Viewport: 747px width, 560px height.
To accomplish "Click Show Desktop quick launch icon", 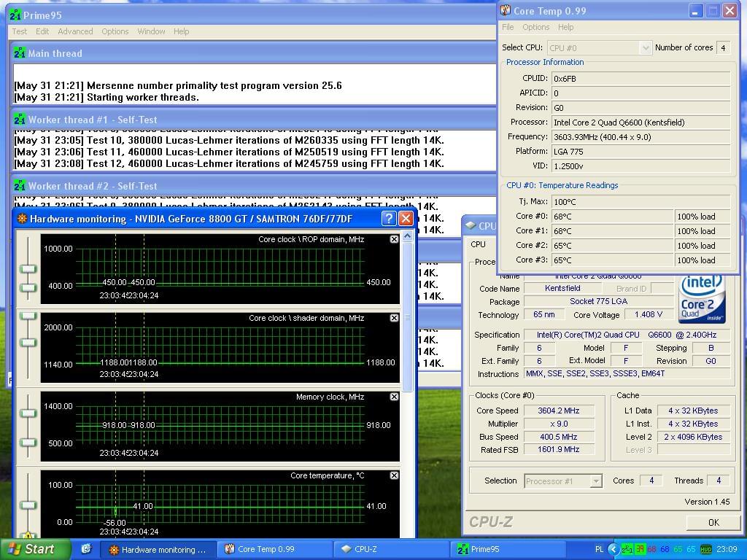I will tap(86, 549).
